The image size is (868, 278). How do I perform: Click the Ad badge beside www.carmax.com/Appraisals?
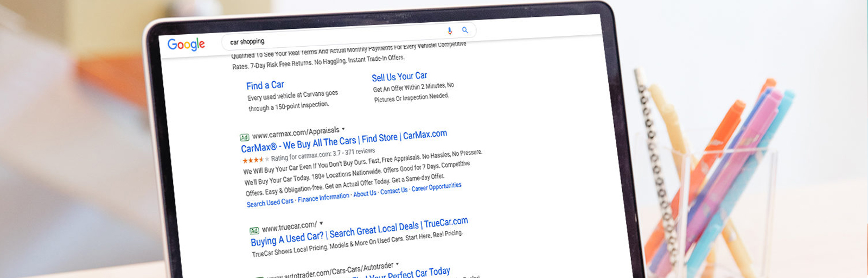coord(245,137)
